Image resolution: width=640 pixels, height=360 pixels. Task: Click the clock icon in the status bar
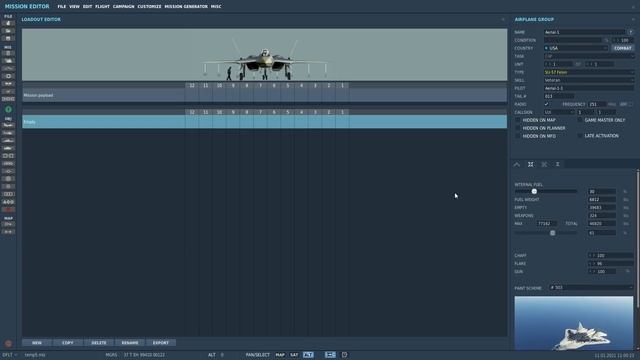coord(344,355)
